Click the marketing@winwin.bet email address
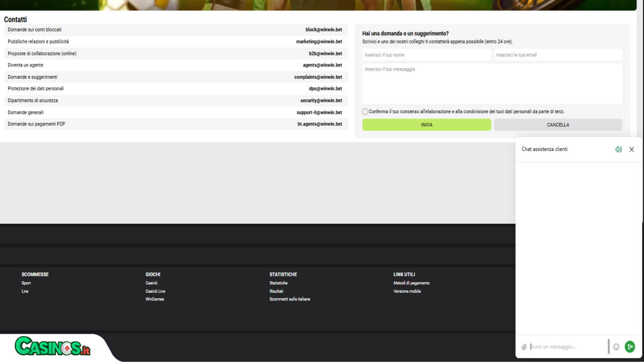The image size is (644, 362). coord(319,41)
